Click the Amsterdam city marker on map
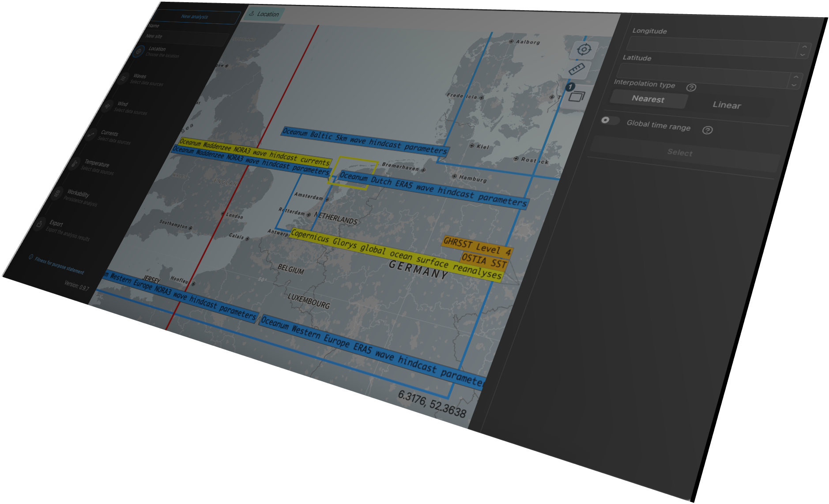 tap(327, 199)
